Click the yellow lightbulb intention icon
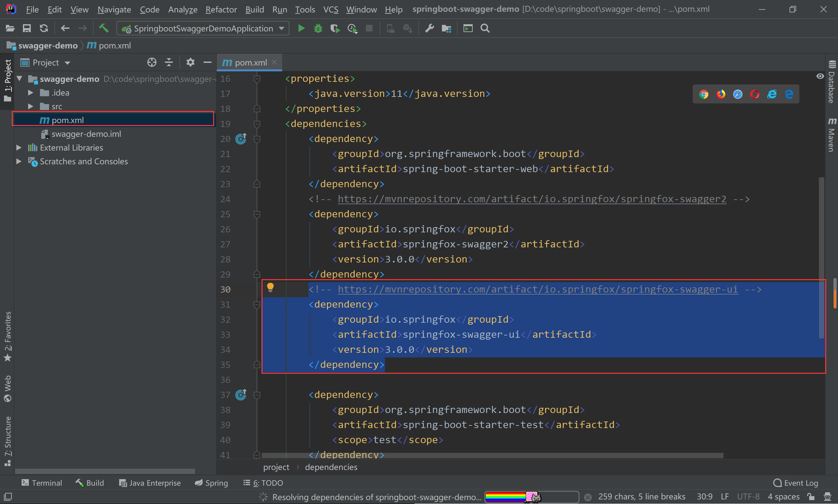The image size is (838, 504). 270,288
